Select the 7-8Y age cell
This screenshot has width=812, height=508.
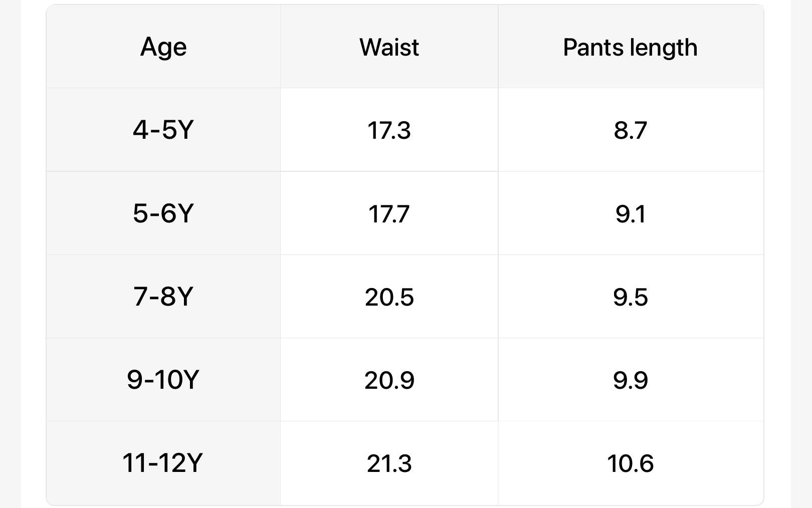pos(163,296)
